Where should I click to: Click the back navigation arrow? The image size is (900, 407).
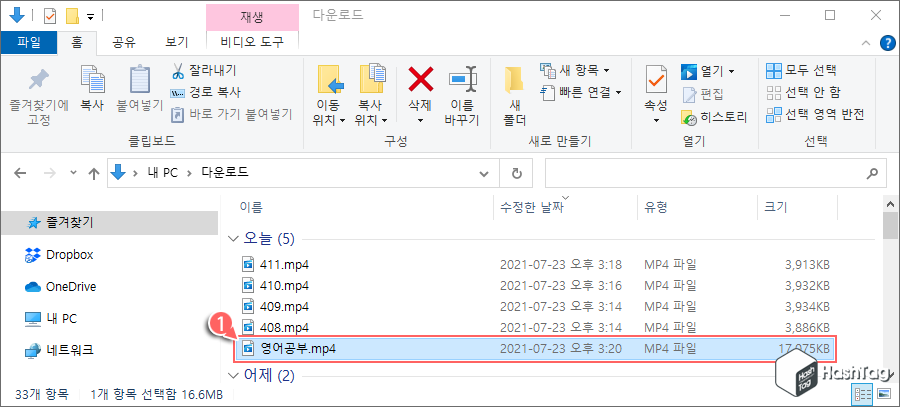(20, 173)
